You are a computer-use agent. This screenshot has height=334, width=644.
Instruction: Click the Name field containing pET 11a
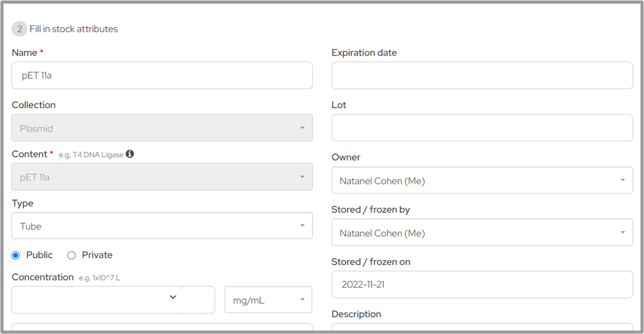coord(162,76)
